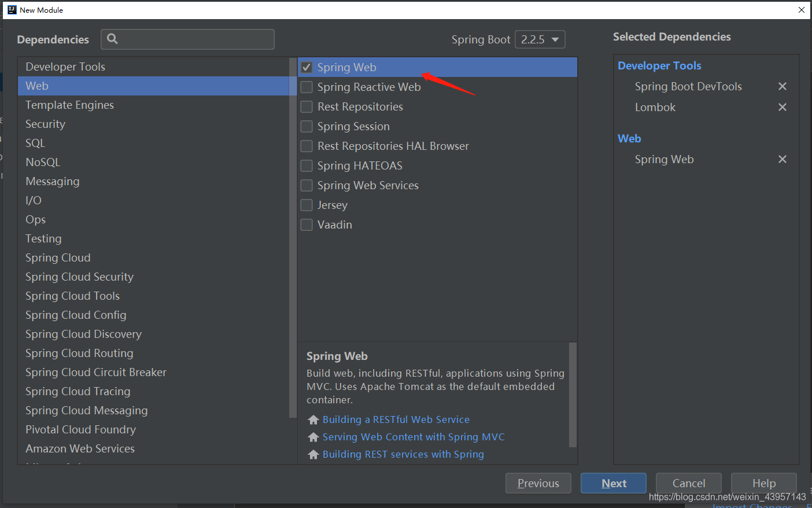Enable the Spring HATEOAS dependency
This screenshot has height=508, width=812.
[x=307, y=165]
